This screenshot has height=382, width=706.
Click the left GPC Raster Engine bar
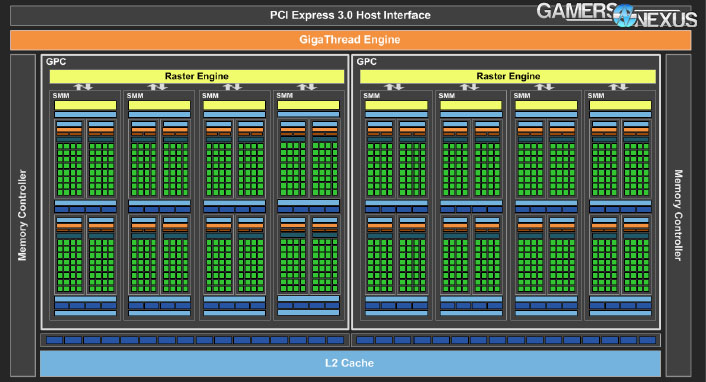tap(197, 76)
